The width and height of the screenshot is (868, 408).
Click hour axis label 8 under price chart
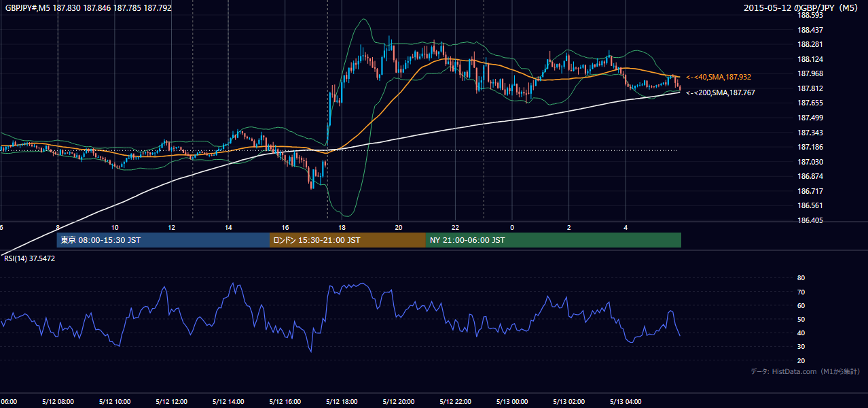coord(58,227)
